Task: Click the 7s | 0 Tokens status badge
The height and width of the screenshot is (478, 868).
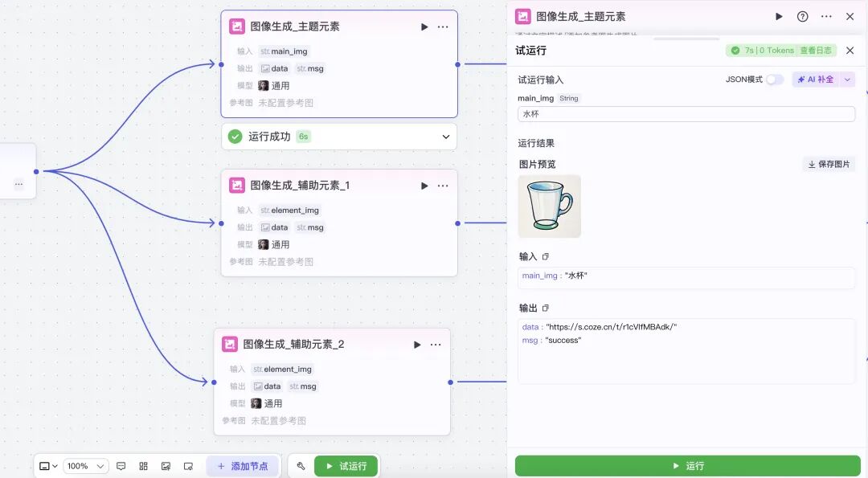Action: (x=763, y=51)
